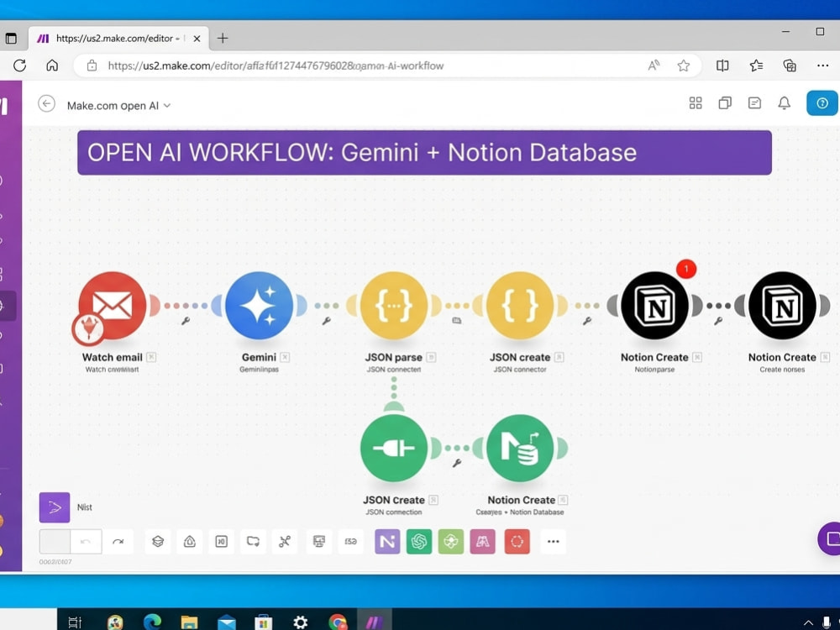This screenshot has height=630, width=840.
Task: Open the notes icon in header
Action: click(754, 102)
